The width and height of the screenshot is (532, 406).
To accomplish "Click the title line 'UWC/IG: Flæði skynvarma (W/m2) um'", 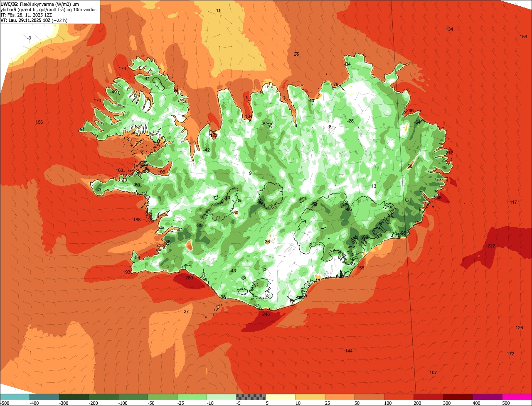I will pos(39,4).
